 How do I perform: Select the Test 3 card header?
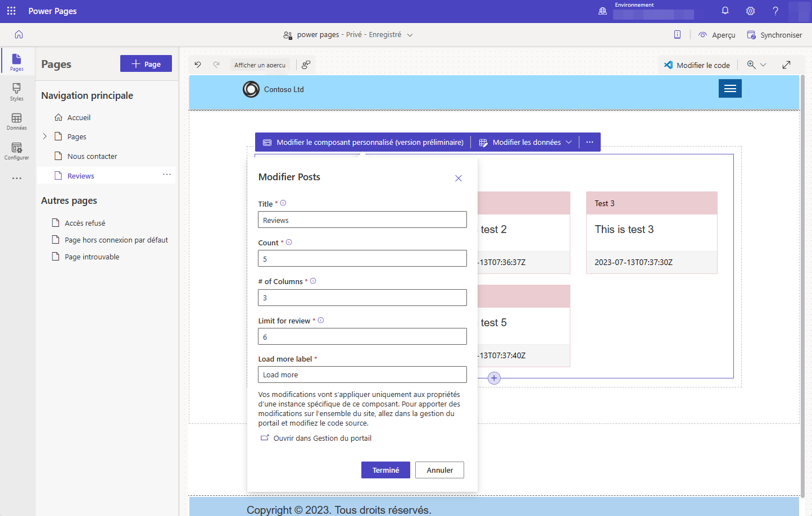coord(652,203)
